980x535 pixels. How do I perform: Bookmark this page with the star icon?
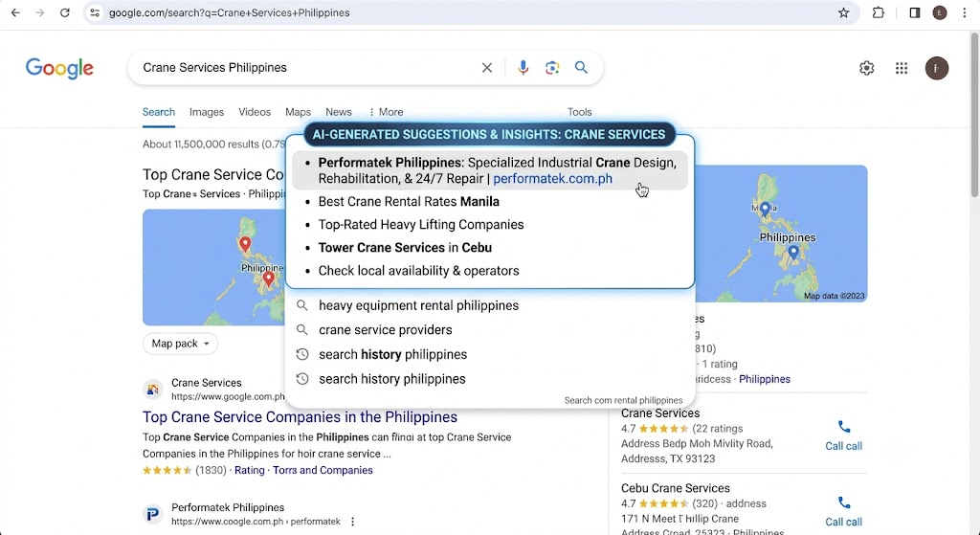[x=844, y=12]
